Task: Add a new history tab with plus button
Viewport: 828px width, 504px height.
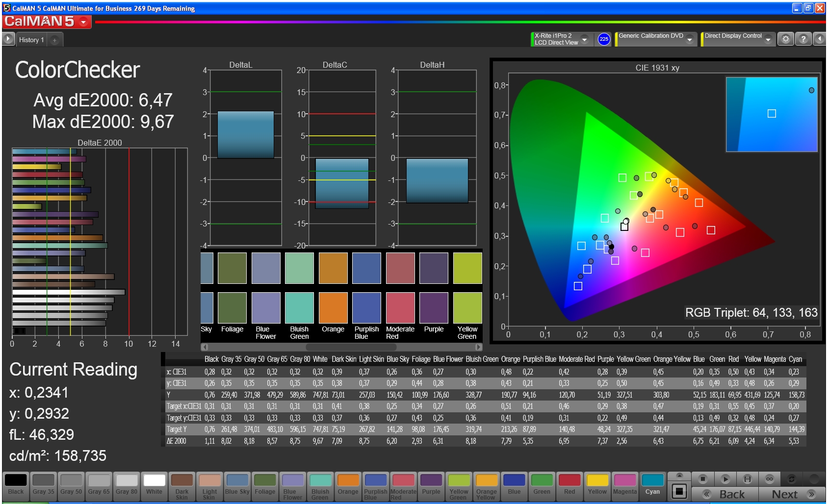Action: coord(54,40)
